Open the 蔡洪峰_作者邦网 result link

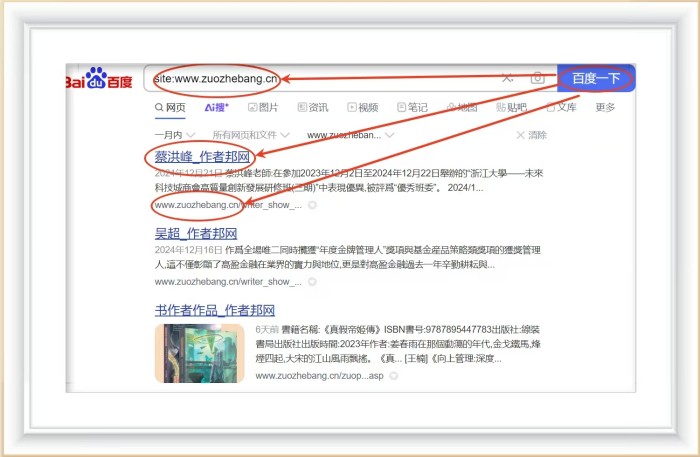204,157
